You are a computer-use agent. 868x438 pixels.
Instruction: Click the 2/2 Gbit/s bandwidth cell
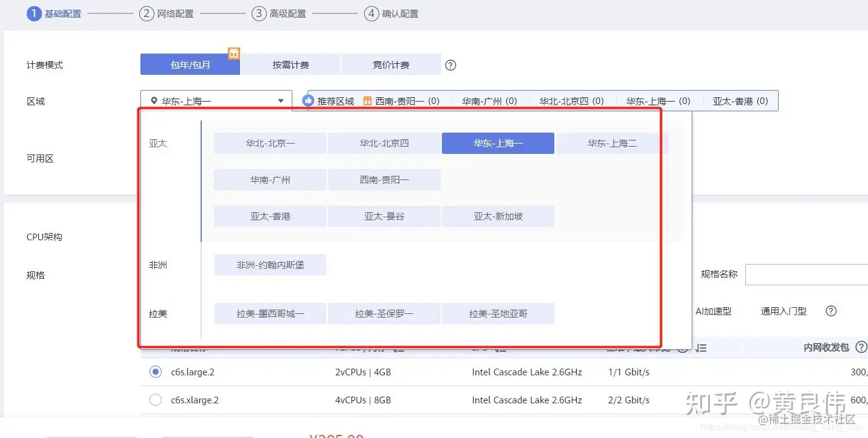point(629,400)
